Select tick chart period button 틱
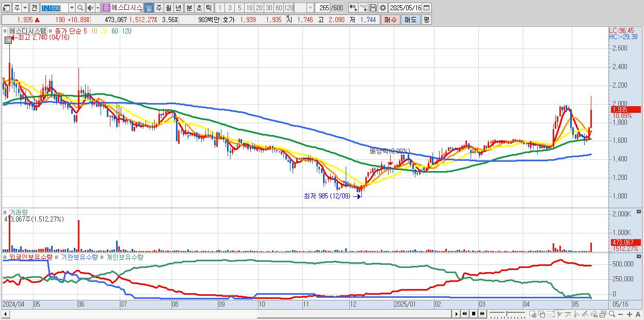The height and width of the screenshot is (320, 644). pyautogui.click(x=208, y=8)
